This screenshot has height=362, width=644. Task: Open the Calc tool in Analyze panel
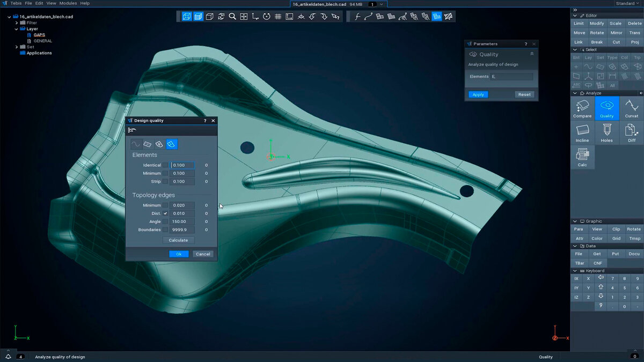click(x=582, y=157)
